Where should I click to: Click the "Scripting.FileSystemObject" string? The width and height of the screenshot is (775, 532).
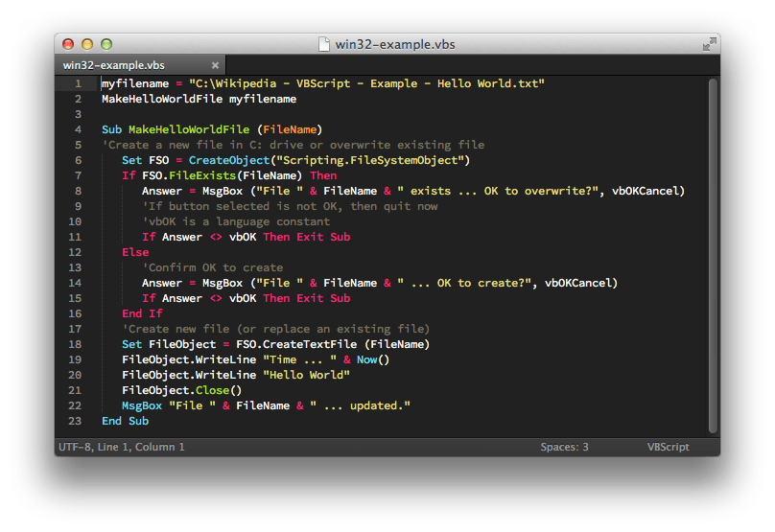coord(370,160)
